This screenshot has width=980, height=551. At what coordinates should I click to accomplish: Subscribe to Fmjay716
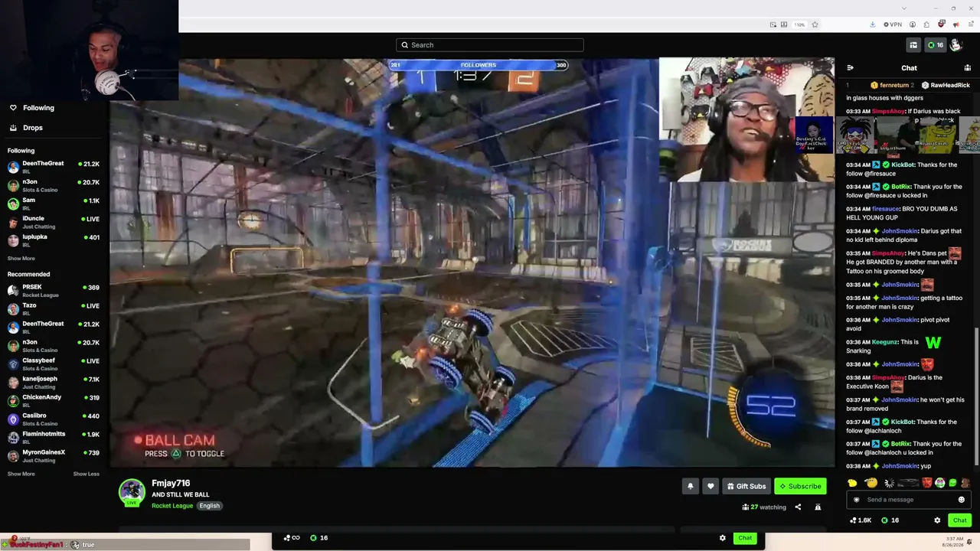click(800, 486)
